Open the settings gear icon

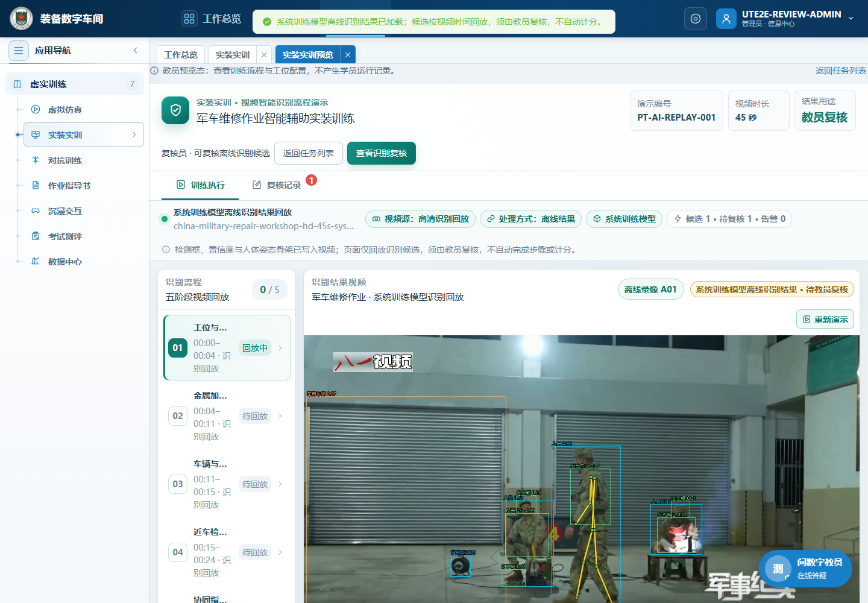696,19
